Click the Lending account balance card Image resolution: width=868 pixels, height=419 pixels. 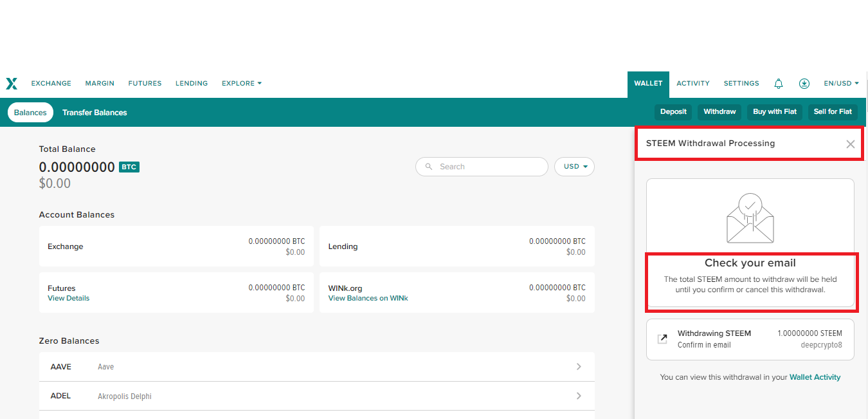pos(457,246)
